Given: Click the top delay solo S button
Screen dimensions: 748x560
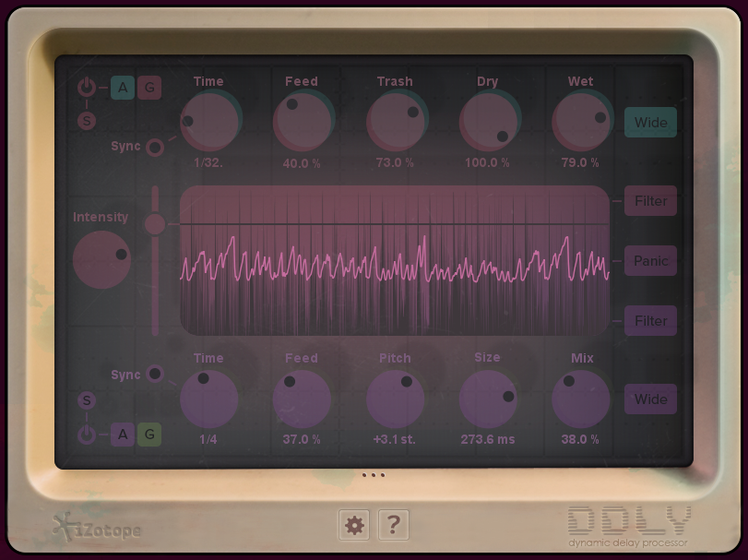Looking at the screenshot, I should (x=87, y=119).
